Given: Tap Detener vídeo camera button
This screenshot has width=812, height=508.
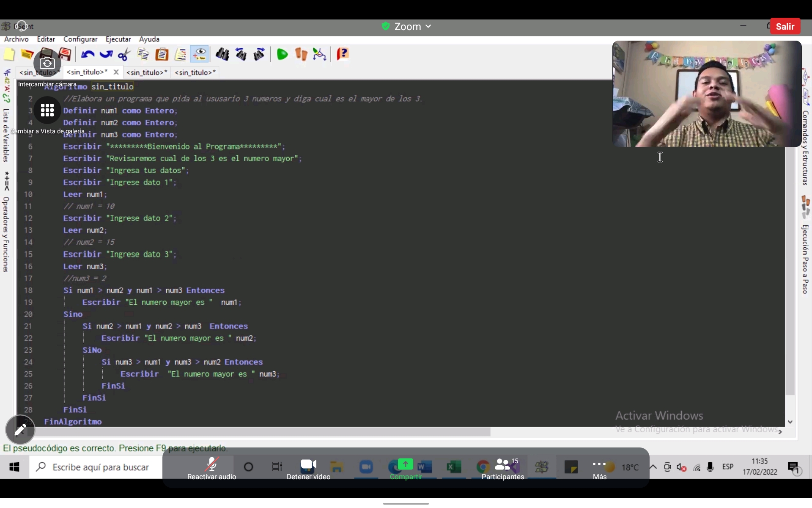Looking at the screenshot, I should [308, 469].
